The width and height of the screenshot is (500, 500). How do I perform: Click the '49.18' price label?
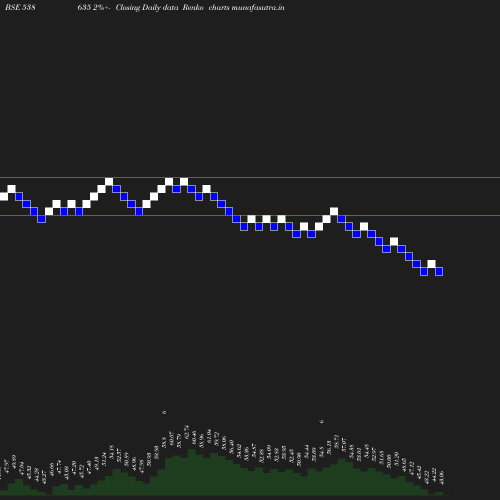(96, 463)
